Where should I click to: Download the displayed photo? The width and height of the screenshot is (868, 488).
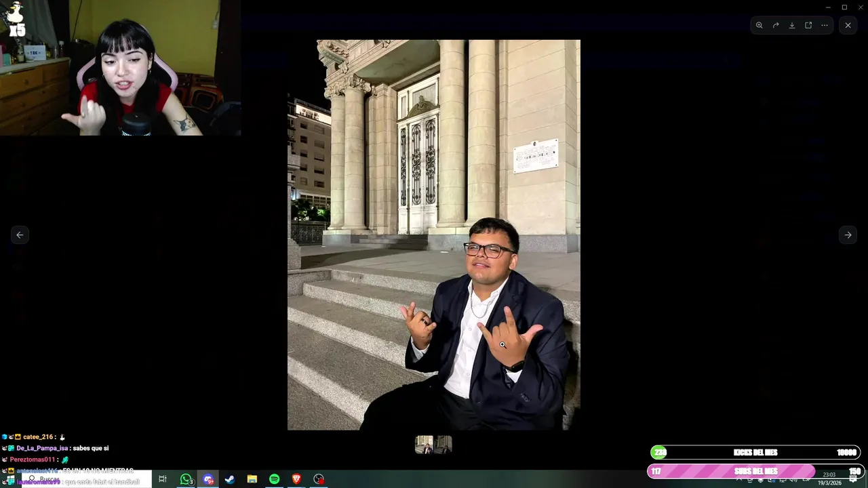tap(792, 25)
